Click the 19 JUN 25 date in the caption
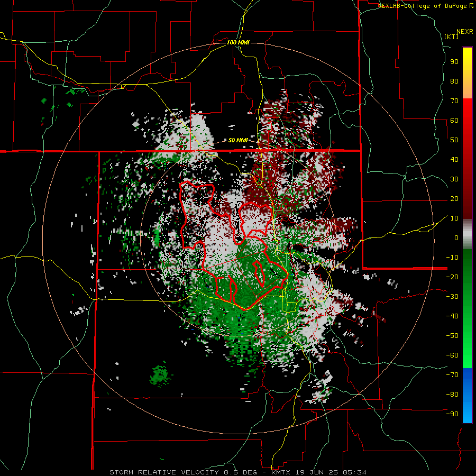476x476 pixels. click(317, 472)
